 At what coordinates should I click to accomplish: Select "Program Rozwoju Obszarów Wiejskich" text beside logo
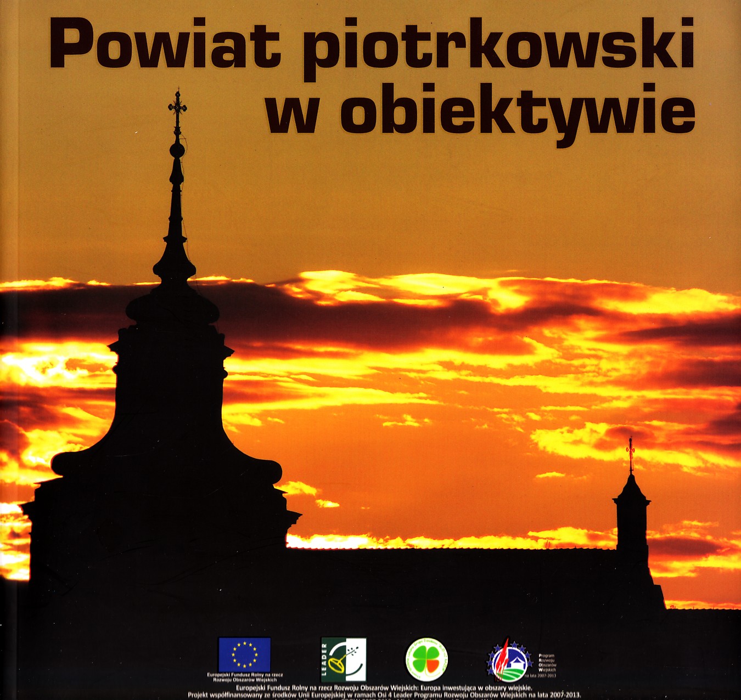[547, 662]
